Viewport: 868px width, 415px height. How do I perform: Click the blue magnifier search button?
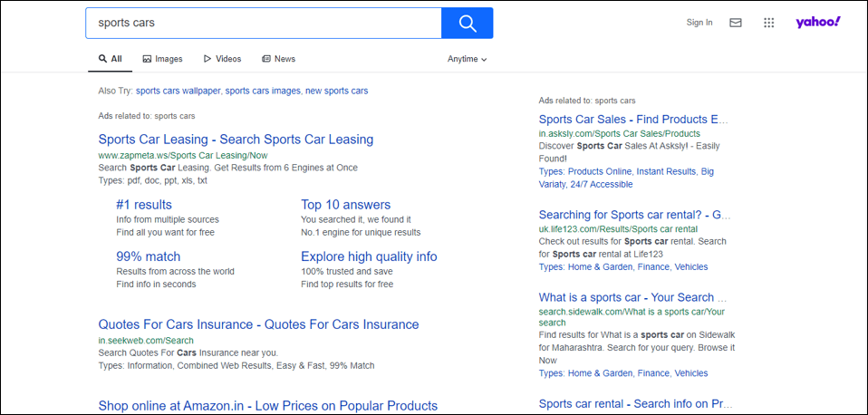pos(468,24)
